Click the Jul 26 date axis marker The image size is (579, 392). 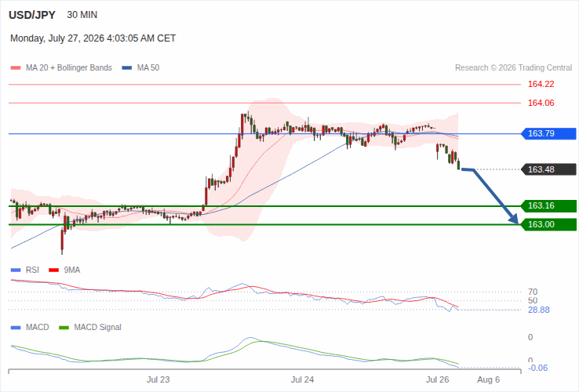coord(438,379)
